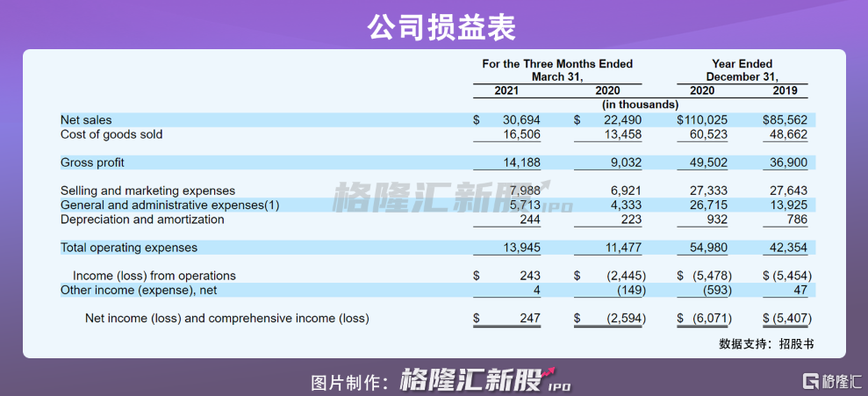
Task: Click the 数据支持：招股书 source note
Action: tap(766, 343)
